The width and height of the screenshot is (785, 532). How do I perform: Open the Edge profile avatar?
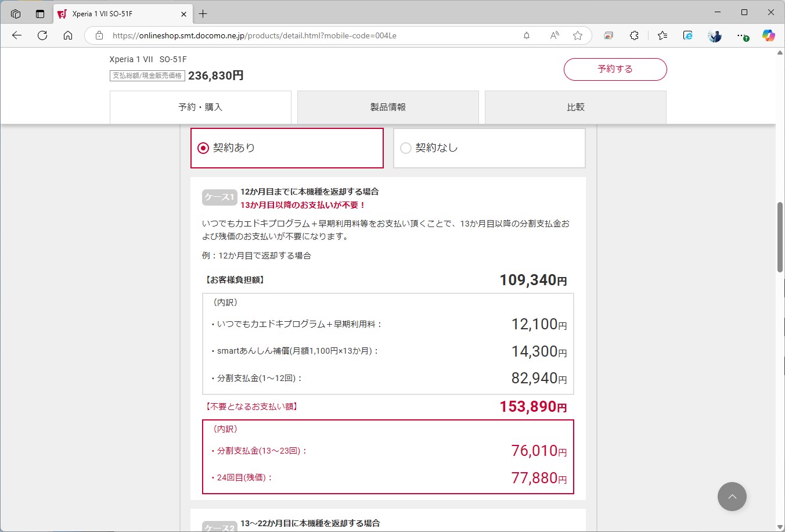coord(714,35)
